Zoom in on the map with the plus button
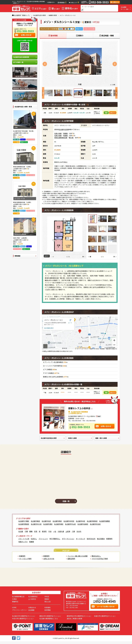The height and width of the screenshot is (644, 132). pyautogui.click(x=114, y=340)
